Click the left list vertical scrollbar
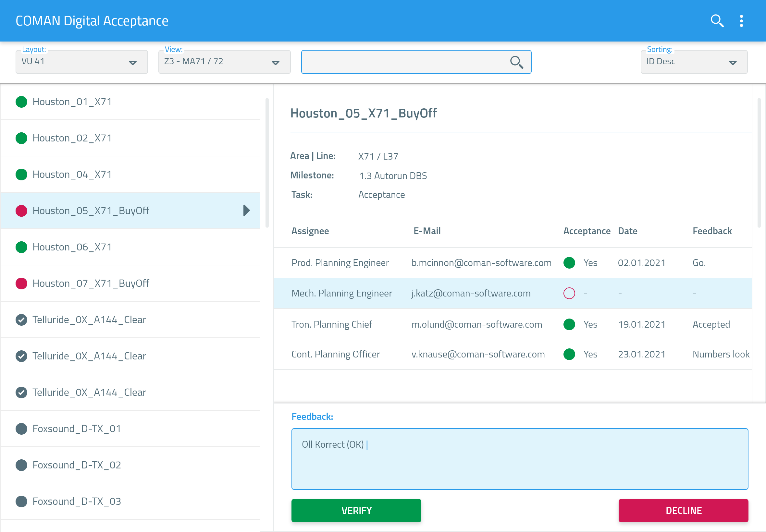 pos(267,163)
